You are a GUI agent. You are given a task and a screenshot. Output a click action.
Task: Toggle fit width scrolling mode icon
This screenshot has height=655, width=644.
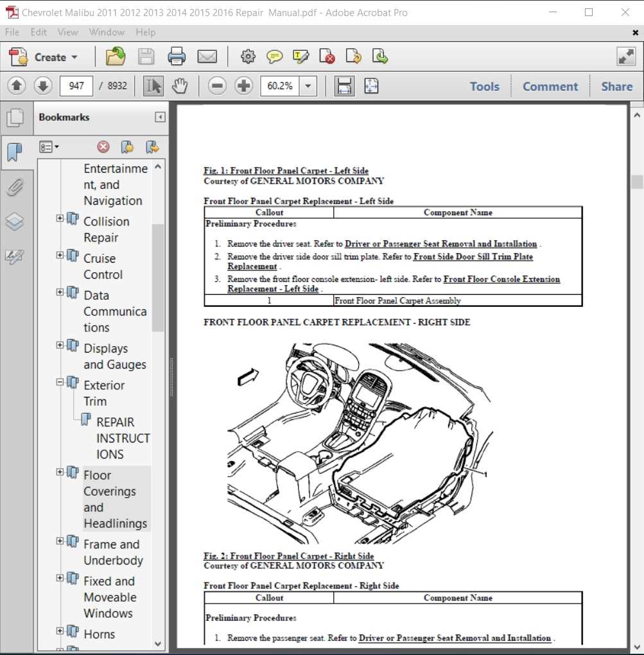344,86
